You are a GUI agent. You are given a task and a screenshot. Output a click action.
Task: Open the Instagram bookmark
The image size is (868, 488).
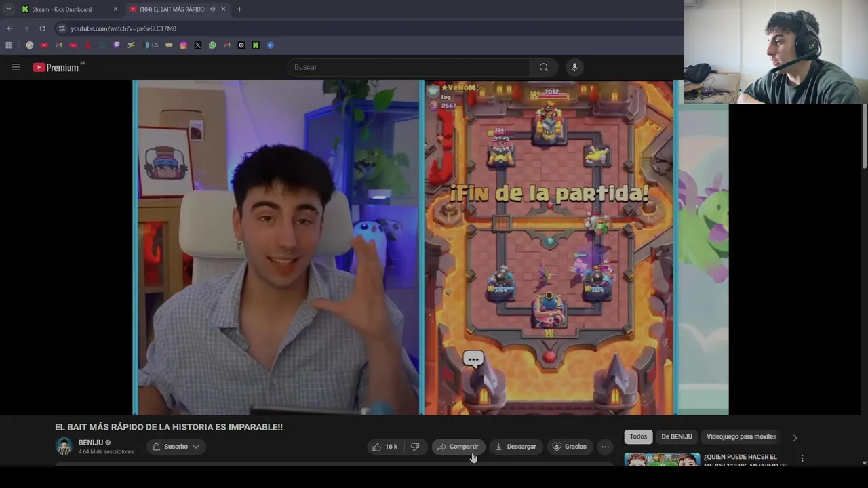coord(183,45)
